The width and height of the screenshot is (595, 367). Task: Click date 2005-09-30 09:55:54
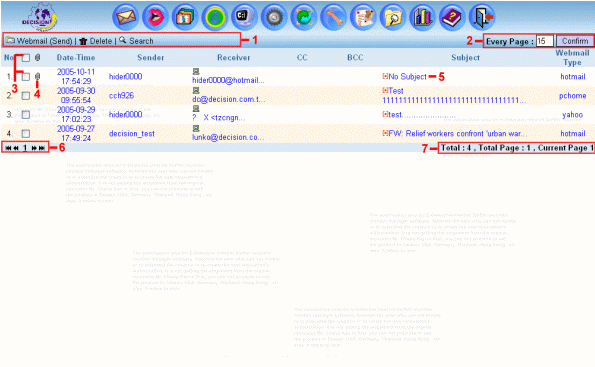click(76, 95)
